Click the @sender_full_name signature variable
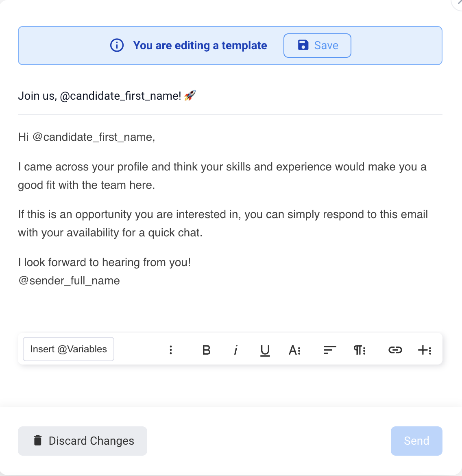462x476 pixels. (69, 281)
